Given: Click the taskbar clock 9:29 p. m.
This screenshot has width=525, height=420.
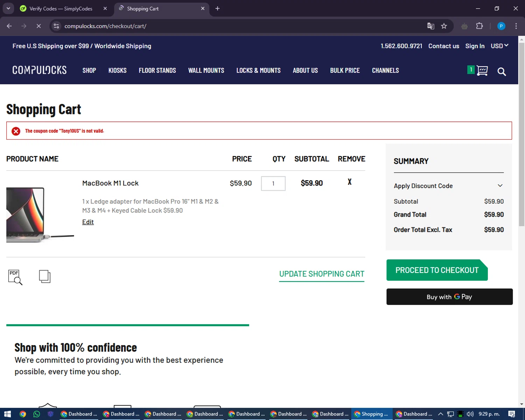Looking at the screenshot, I should [x=489, y=414].
